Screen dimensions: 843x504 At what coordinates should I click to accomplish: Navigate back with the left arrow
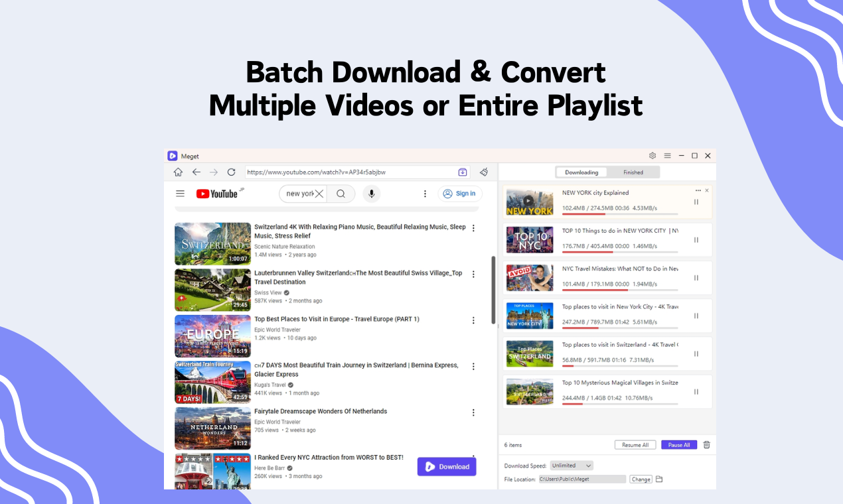tap(196, 172)
